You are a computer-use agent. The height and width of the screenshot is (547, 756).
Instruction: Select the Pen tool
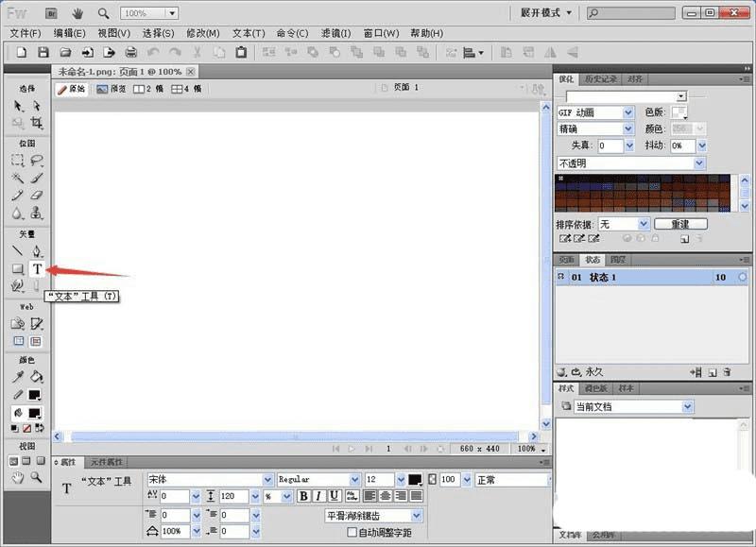(x=37, y=251)
